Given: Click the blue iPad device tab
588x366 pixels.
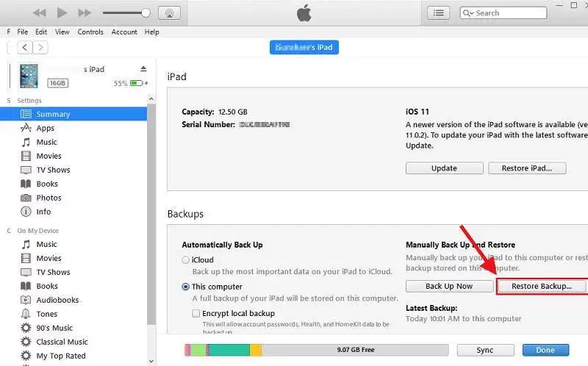Looking at the screenshot, I should click(304, 47).
